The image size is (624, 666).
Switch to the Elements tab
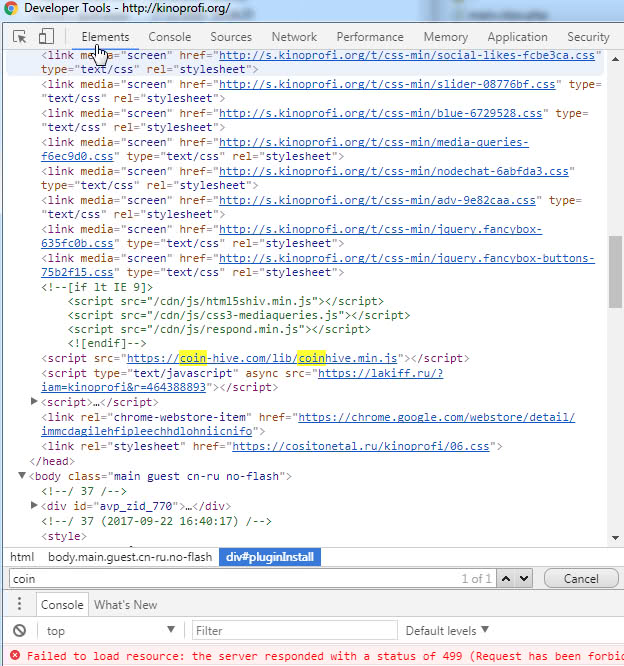105,37
